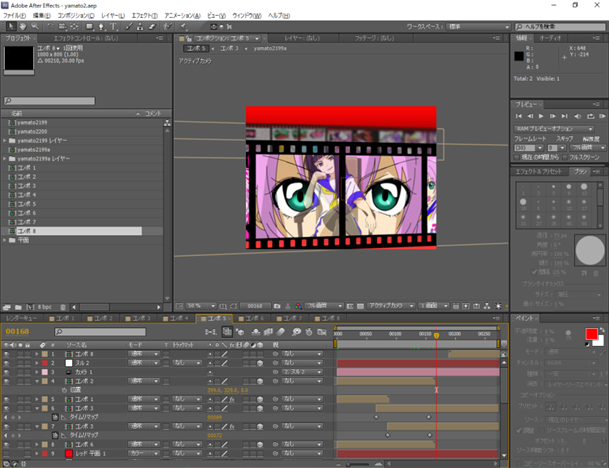
Task: Click the new folder icon in Project panel
Action: tap(18, 307)
